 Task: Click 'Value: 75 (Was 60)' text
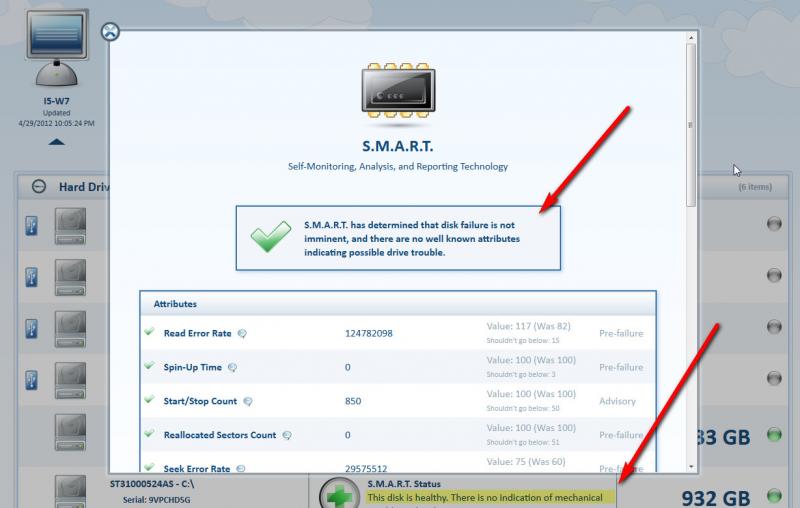click(x=526, y=462)
